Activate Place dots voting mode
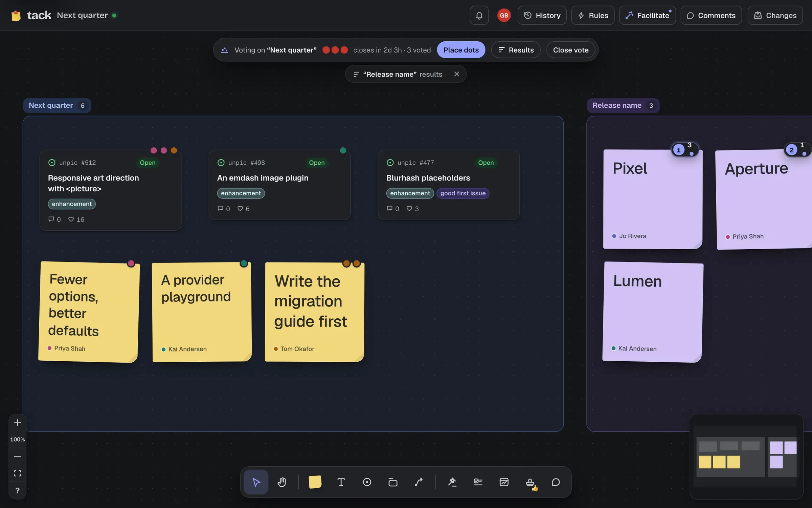 (461, 50)
